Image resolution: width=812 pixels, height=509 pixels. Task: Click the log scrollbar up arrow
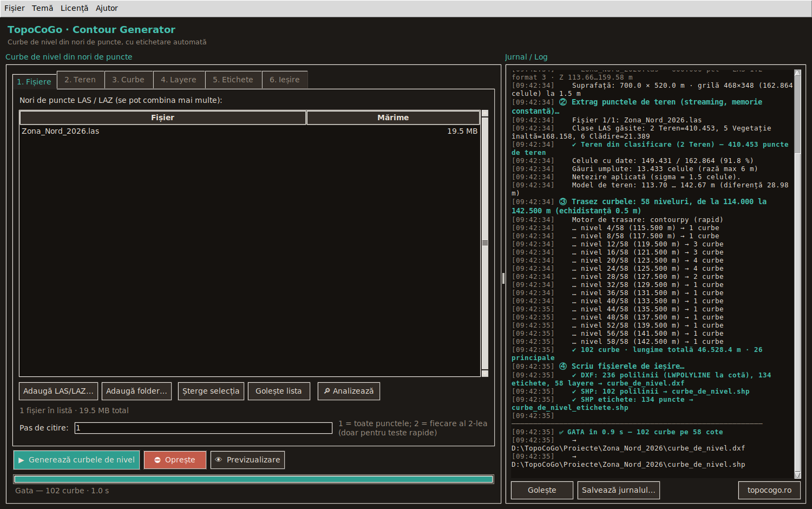pos(797,73)
